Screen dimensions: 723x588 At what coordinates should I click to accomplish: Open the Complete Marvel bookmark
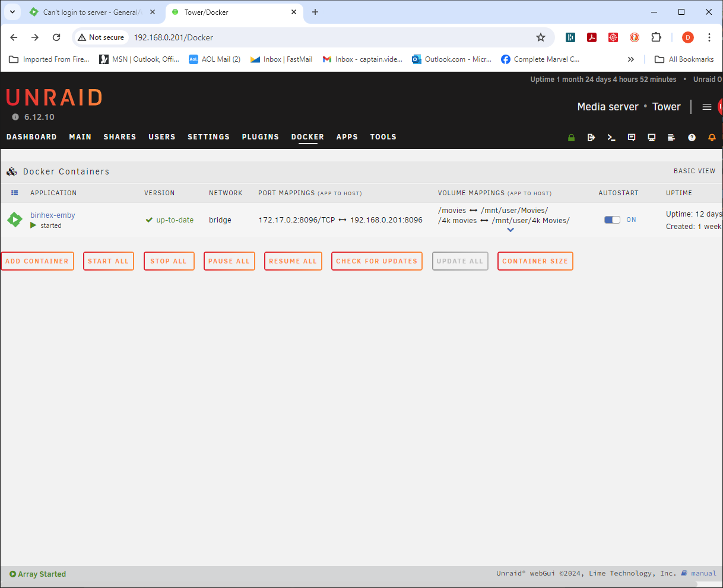point(540,59)
